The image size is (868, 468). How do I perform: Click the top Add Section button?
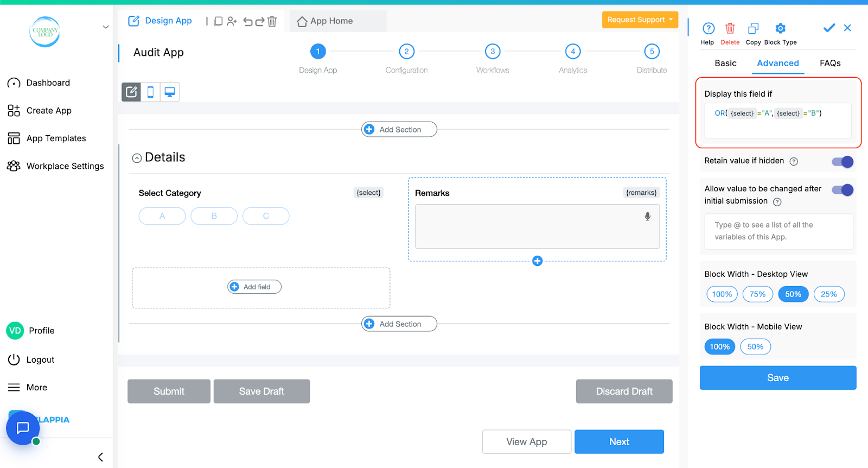[399, 129]
